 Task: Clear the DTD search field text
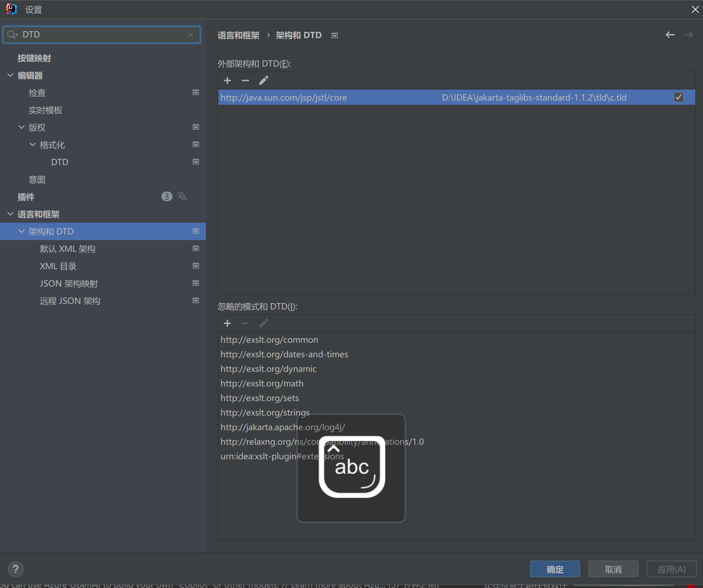click(190, 35)
